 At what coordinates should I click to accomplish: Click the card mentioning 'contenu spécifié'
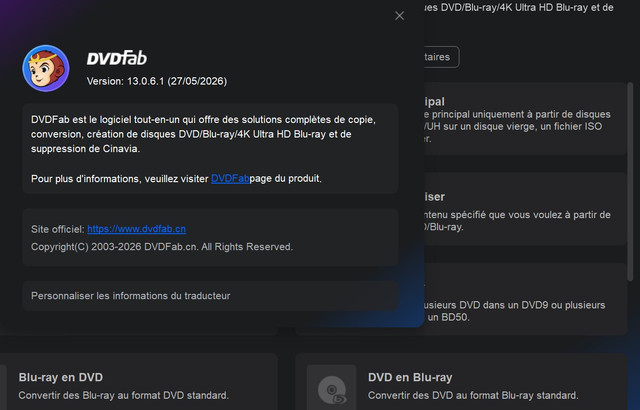click(x=525, y=209)
